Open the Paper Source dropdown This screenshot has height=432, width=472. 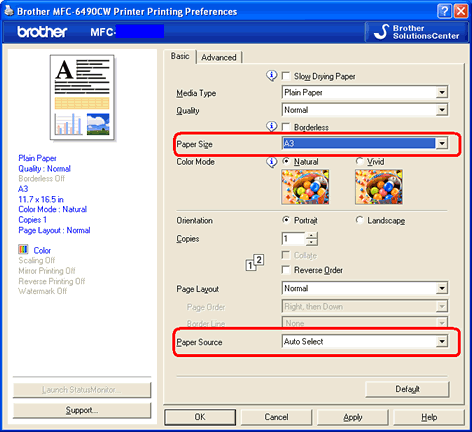coord(365,341)
